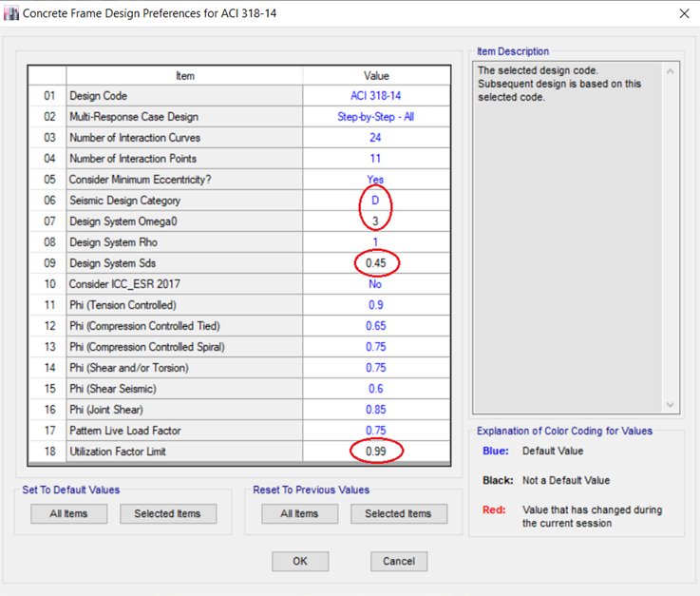Click the Number of Interaction Curves value 24
This screenshot has width=700, height=596.
376,138
